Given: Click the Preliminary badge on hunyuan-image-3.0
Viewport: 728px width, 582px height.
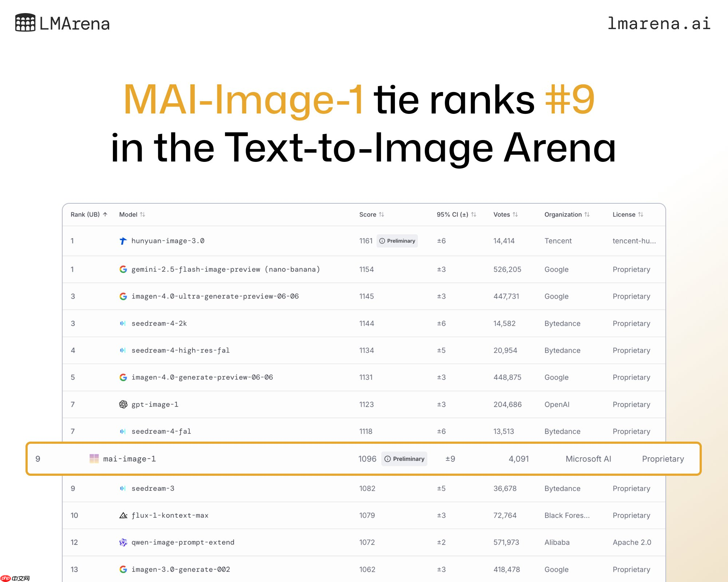Looking at the screenshot, I should tap(397, 241).
